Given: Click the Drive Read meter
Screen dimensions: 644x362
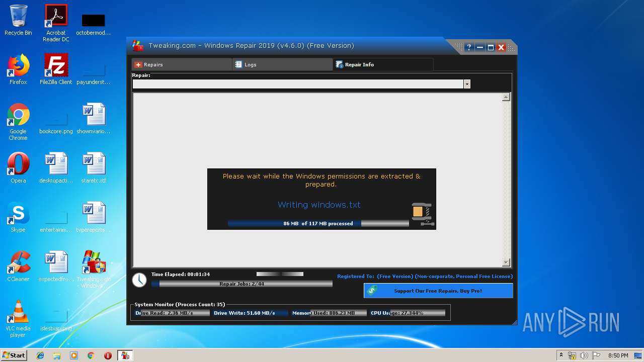Looking at the screenshot, I should coord(172,313).
